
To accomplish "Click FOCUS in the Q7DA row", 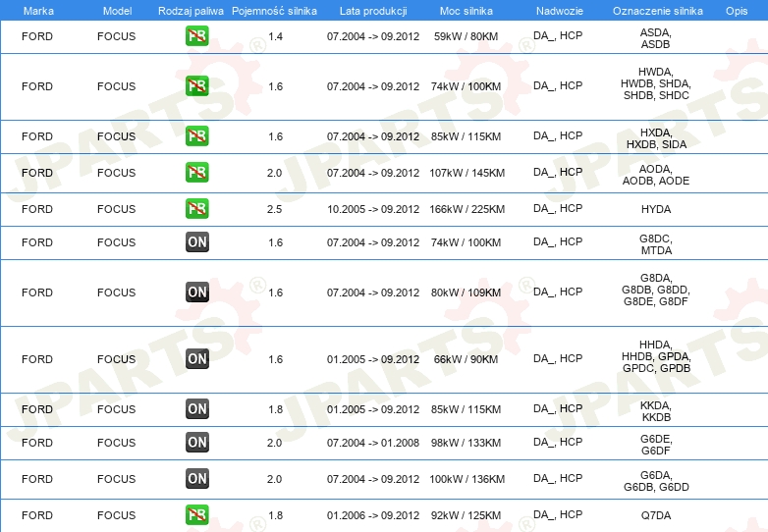I will coord(117,515).
